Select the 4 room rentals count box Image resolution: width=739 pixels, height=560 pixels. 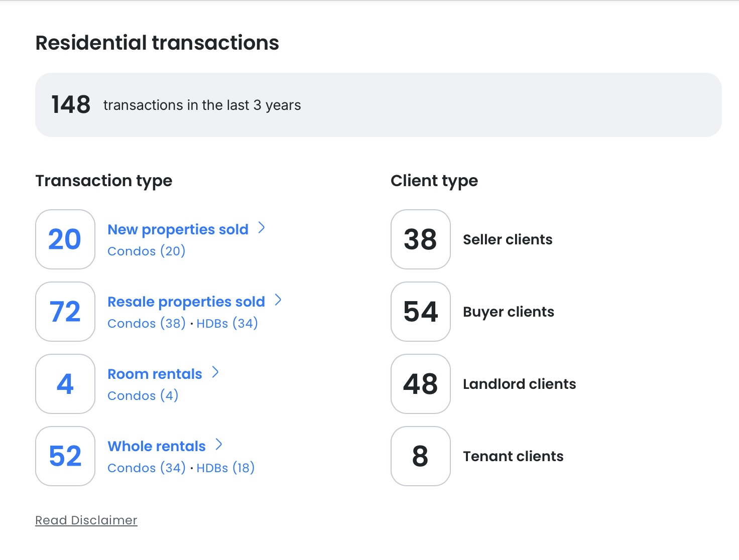[65, 384]
